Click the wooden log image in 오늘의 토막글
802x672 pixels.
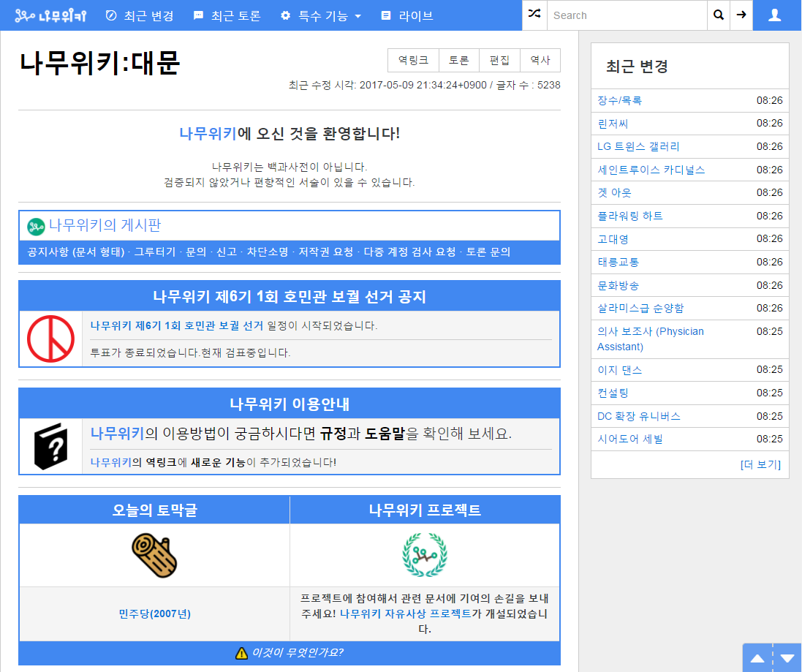[x=154, y=554]
